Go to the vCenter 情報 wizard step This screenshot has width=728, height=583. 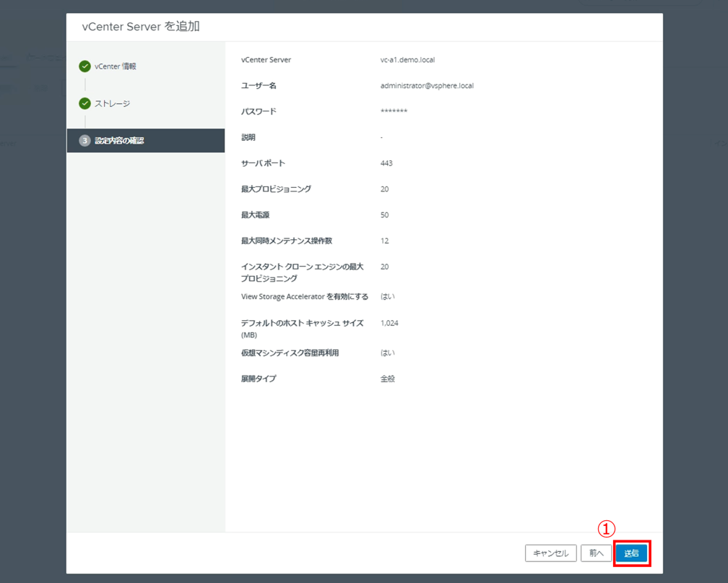point(115,66)
